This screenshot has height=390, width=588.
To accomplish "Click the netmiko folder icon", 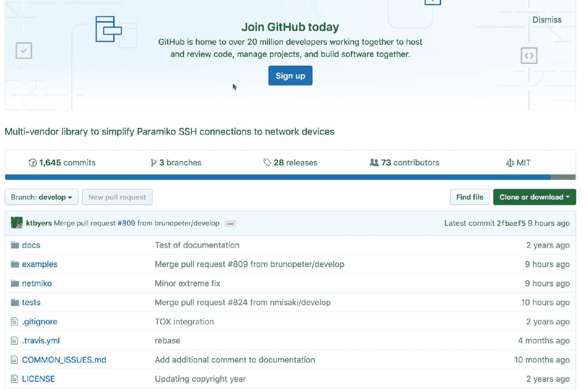I will click(x=15, y=284).
